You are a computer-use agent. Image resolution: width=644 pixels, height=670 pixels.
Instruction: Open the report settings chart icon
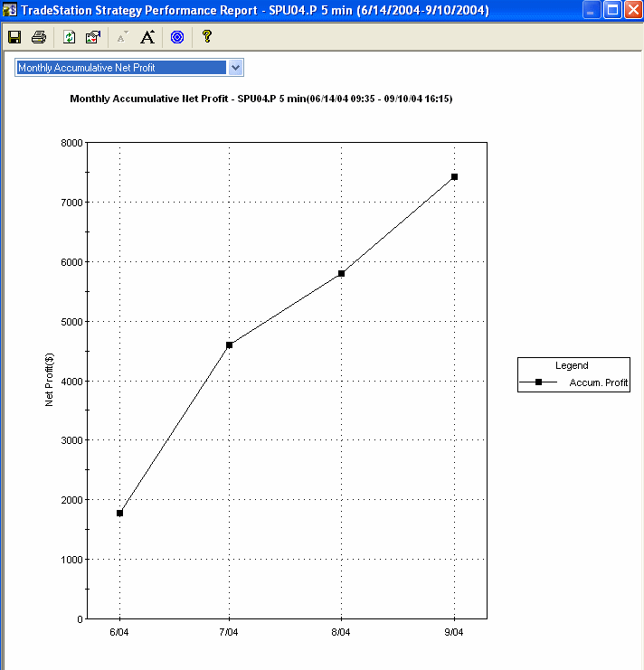pyautogui.click(x=93, y=37)
